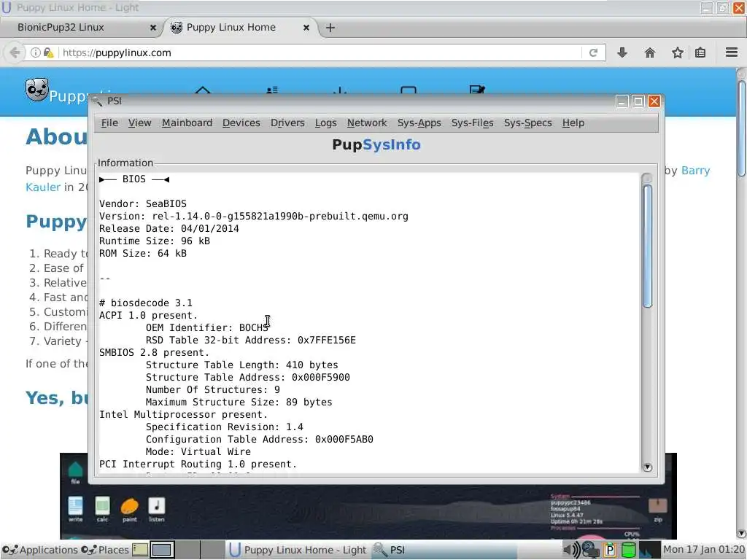Click the 'ROM Size: 64 kB' line
The image size is (747, 560).
[143, 253]
